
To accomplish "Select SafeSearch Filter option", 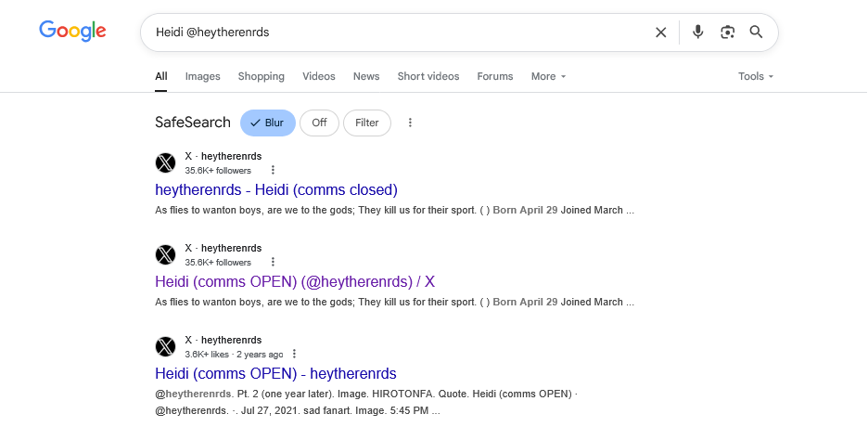I will pyautogui.click(x=367, y=123).
